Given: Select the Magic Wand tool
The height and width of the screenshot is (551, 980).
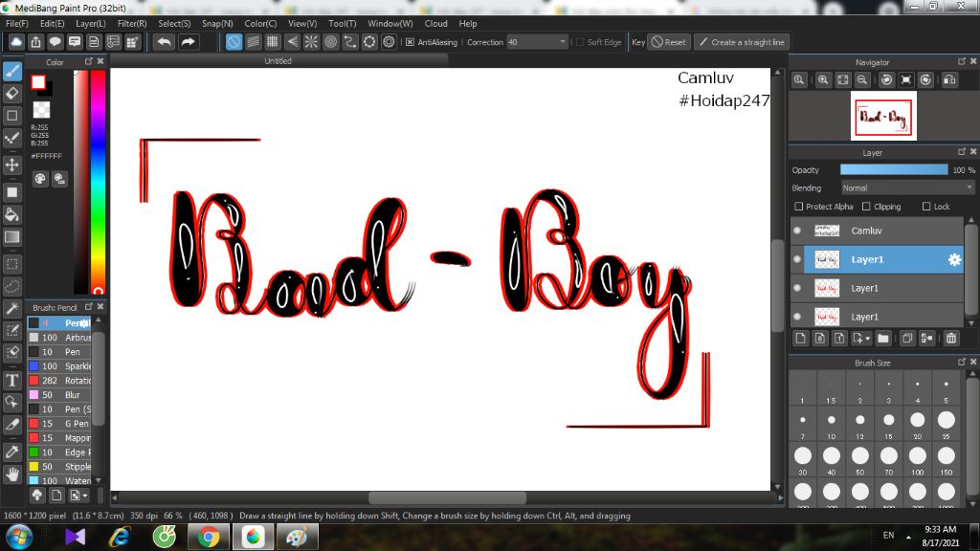Looking at the screenshot, I should tap(11, 309).
